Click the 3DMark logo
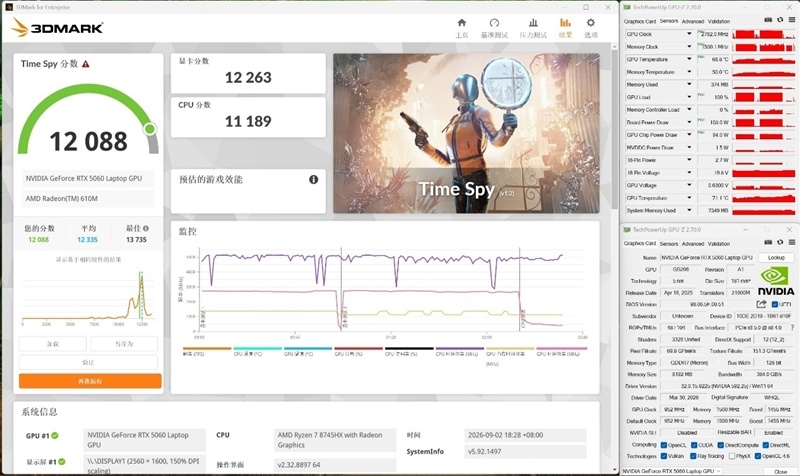Screen dimensions: 800x476 click(57, 28)
